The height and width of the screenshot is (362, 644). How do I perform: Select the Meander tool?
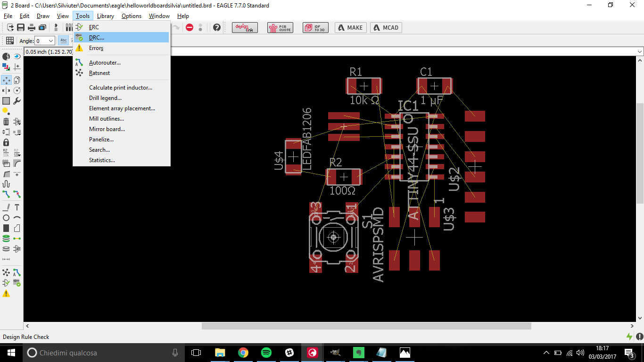[x=6, y=184]
